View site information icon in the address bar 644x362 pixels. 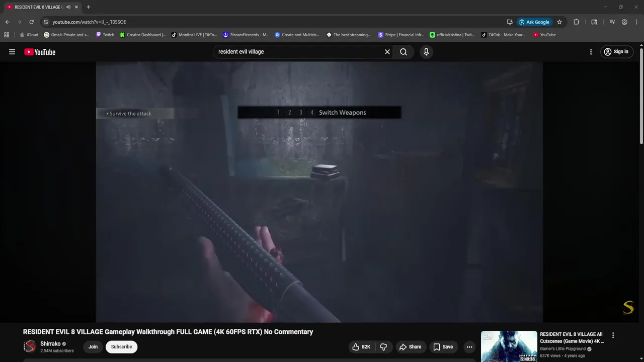tap(46, 22)
